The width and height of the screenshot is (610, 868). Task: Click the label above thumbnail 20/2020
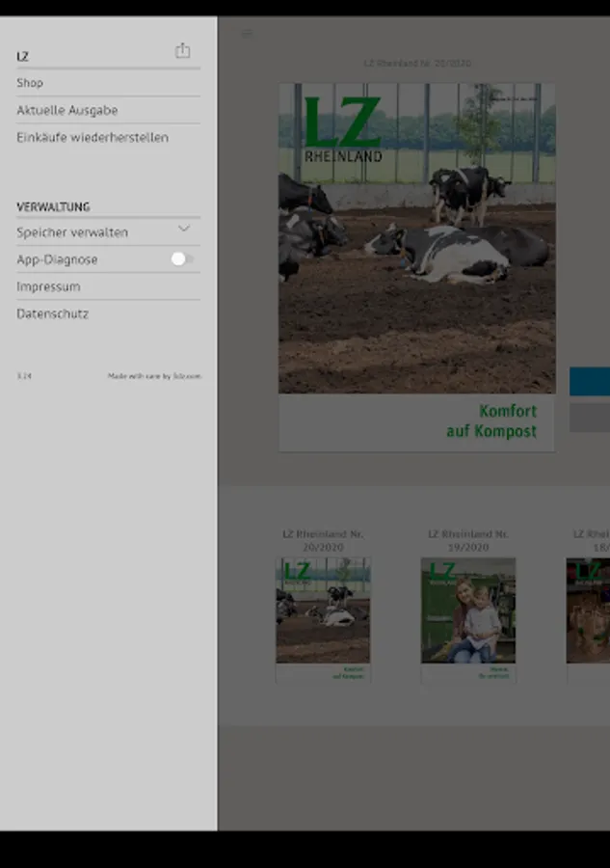(323, 541)
